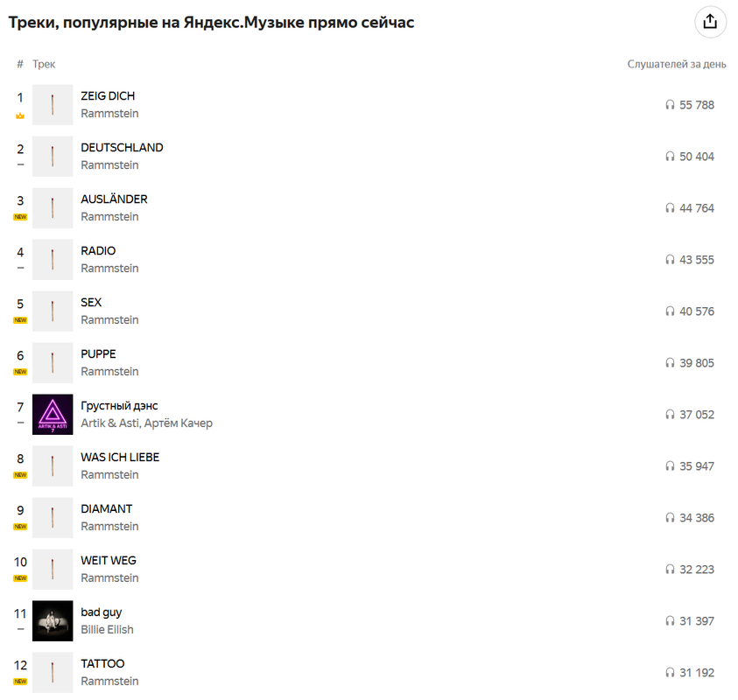Click Rammstein artist under DIAMANT

[109, 527]
